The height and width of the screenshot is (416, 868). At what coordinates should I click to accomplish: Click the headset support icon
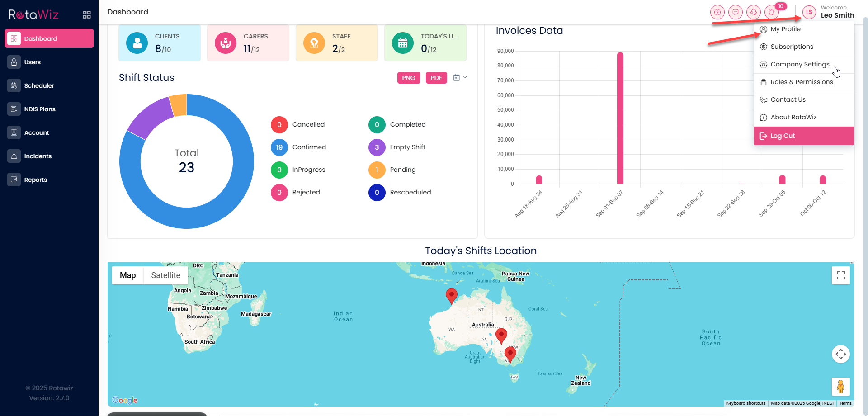click(x=754, y=12)
